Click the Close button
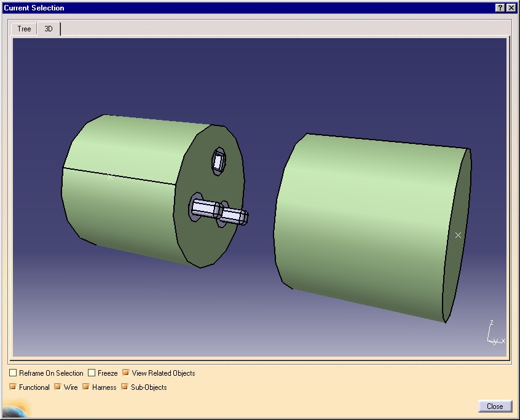 [495, 406]
